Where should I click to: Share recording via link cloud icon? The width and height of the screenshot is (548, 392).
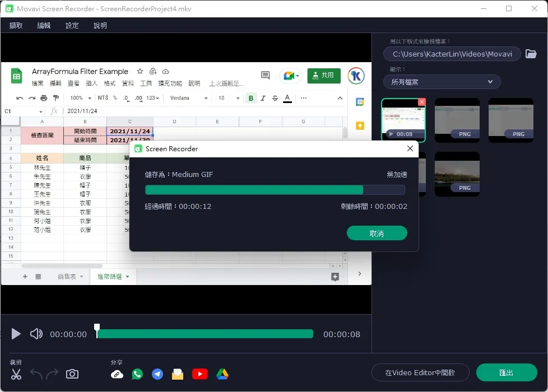pyautogui.click(x=117, y=375)
